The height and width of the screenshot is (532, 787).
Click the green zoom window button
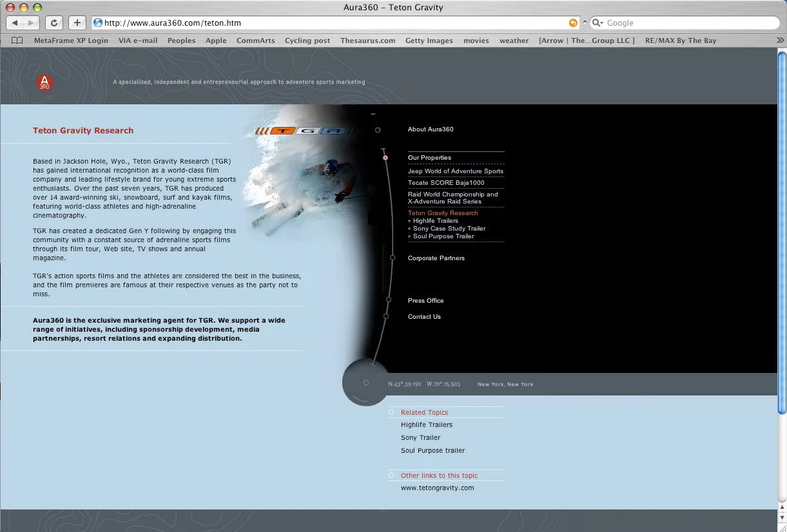point(37,8)
